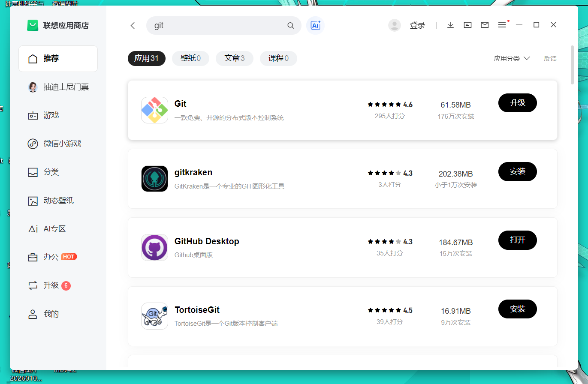Click the avatar icon for 抽迪士尼门票

[33, 87]
